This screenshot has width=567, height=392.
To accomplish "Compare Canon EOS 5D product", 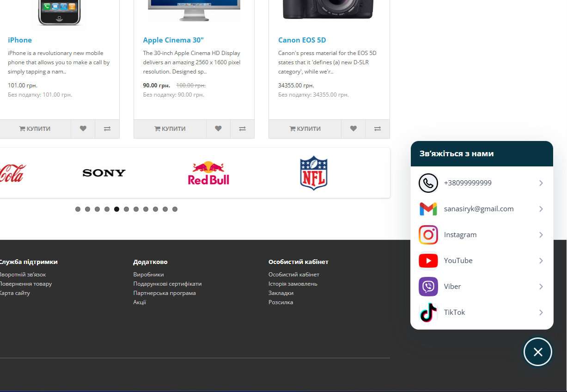I will (x=378, y=129).
